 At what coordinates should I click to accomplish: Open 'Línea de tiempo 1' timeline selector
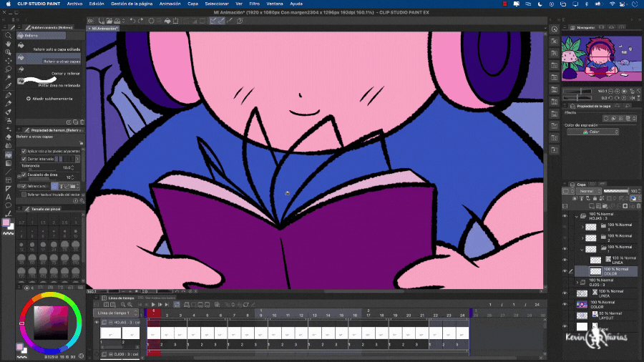117,313
